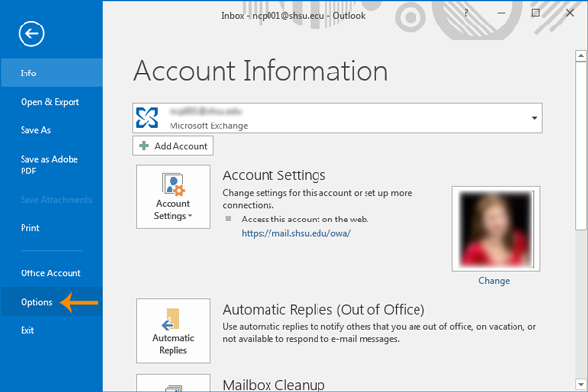Click the profile photo thumbnail
588x392 pixels.
click(x=496, y=228)
